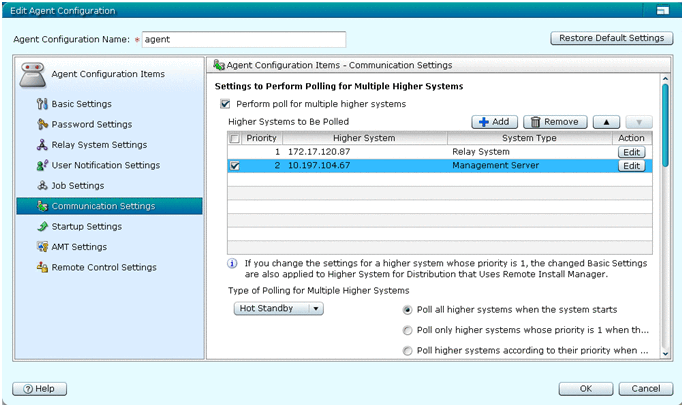Click the Job Settings icon
This screenshot has height=409, width=685.
pyautogui.click(x=42, y=186)
